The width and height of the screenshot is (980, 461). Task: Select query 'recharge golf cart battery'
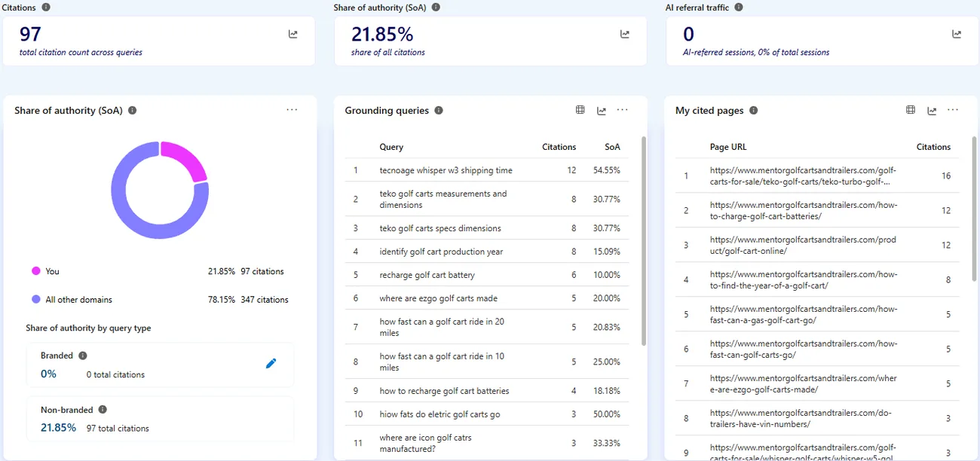point(427,275)
